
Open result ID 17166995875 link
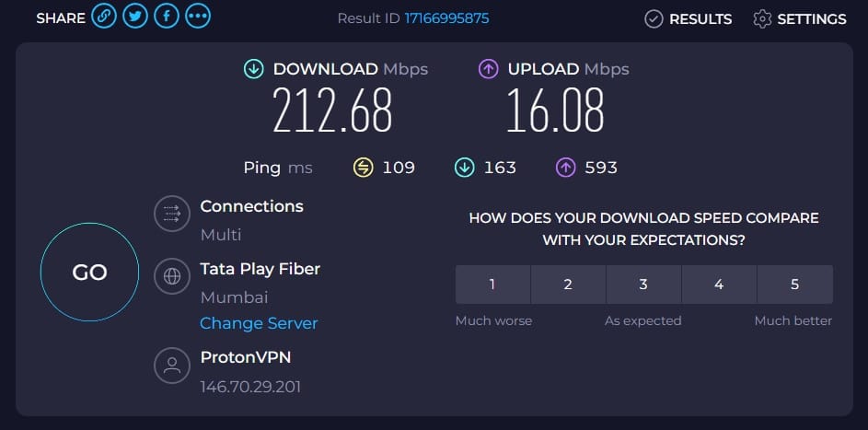(x=446, y=18)
